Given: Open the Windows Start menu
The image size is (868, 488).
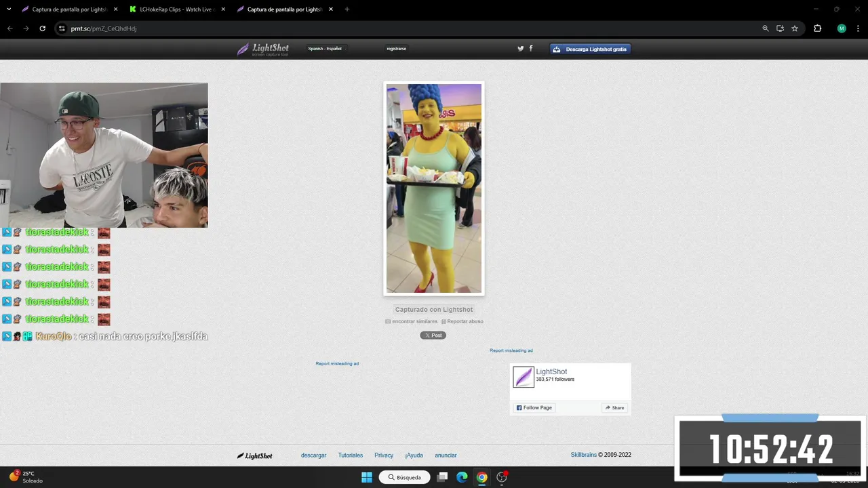Looking at the screenshot, I should tap(367, 477).
